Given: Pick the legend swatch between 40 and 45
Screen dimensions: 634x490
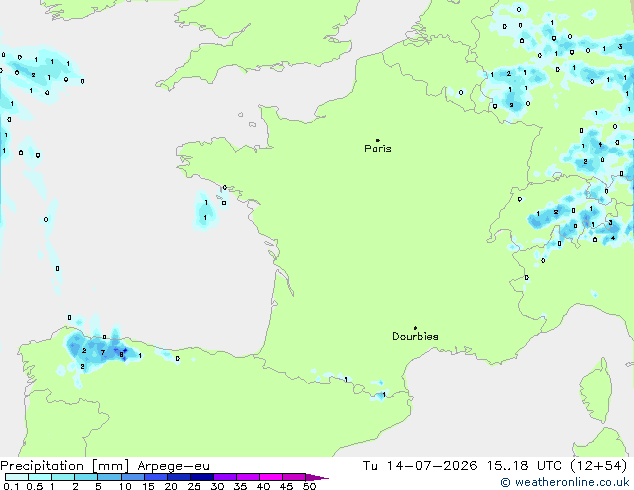Looking at the screenshot, I should [271, 477].
